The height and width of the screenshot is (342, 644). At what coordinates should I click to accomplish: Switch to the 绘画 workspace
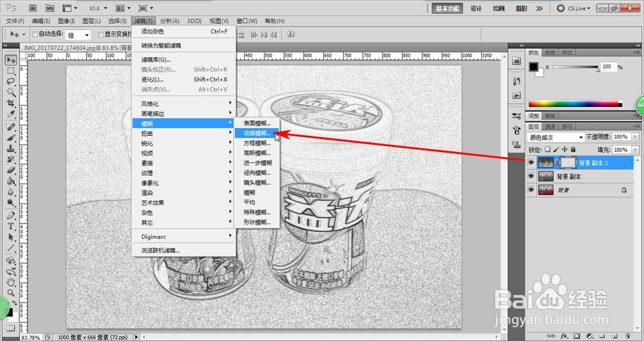498,8
